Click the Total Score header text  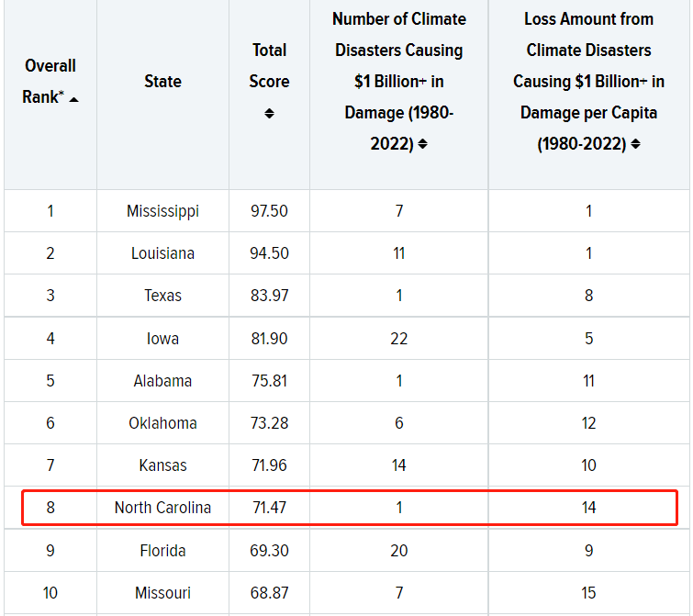pyautogui.click(x=269, y=66)
